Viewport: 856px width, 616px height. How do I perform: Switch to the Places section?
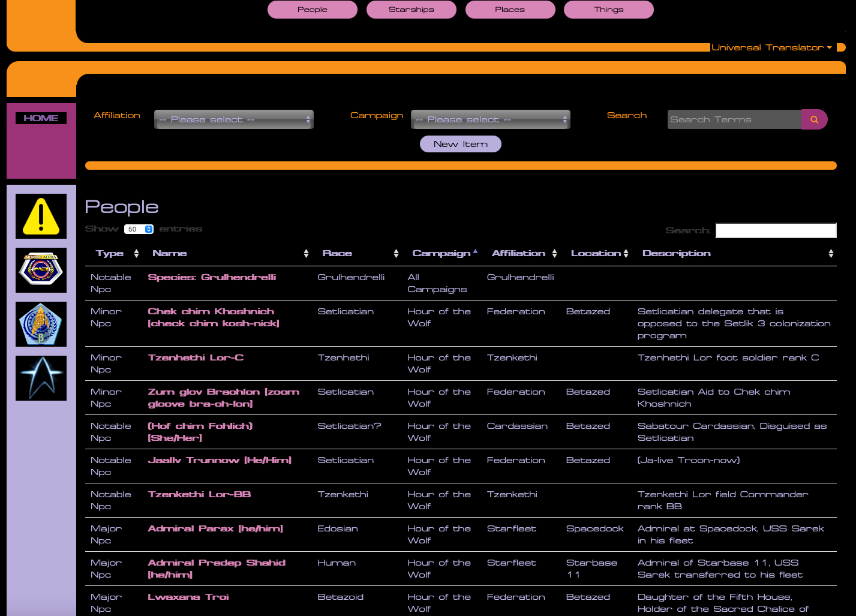pyautogui.click(x=510, y=9)
